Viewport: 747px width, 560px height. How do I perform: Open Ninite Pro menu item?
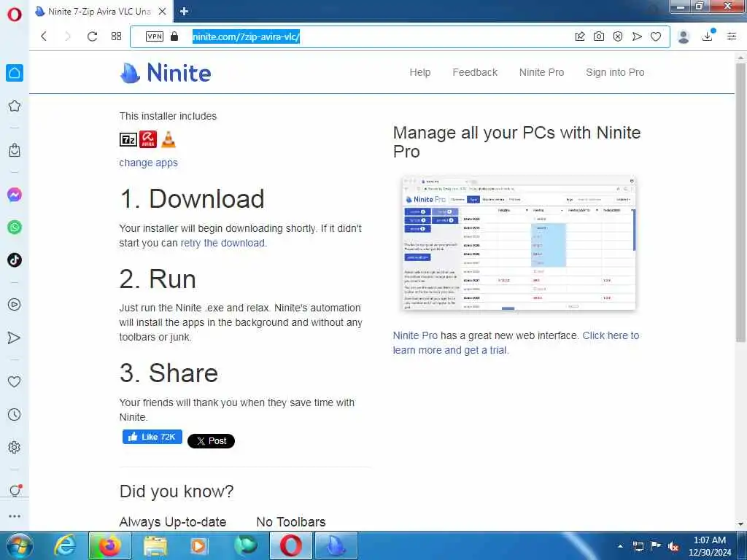(x=541, y=72)
